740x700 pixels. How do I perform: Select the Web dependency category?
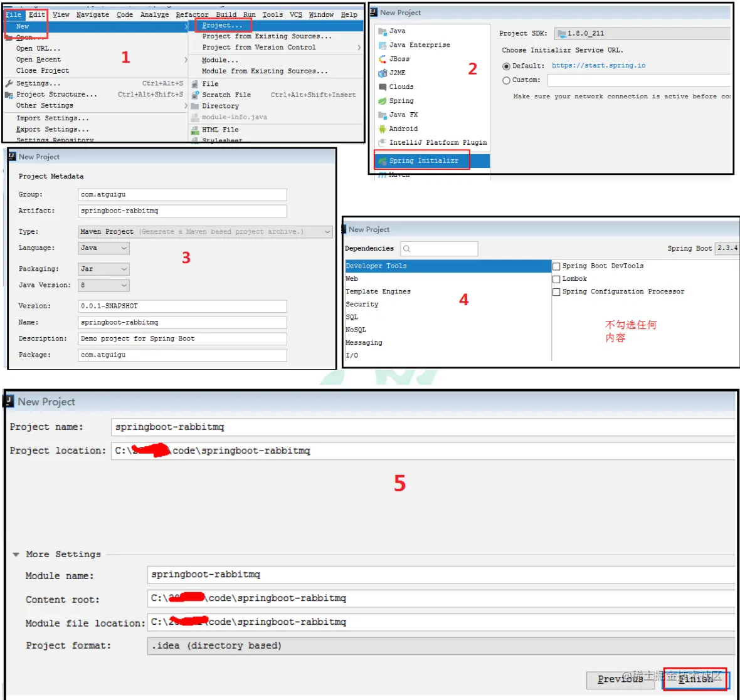[x=448, y=279]
